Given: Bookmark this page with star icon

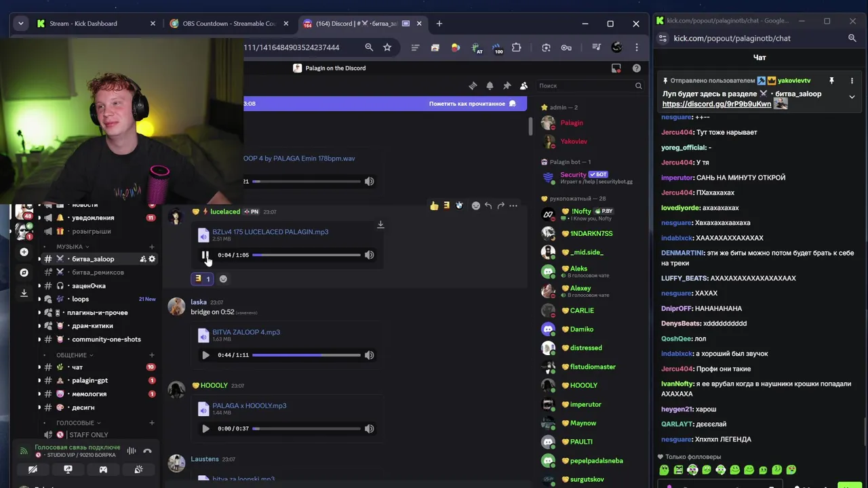Looking at the screenshot, I should 387,47.
